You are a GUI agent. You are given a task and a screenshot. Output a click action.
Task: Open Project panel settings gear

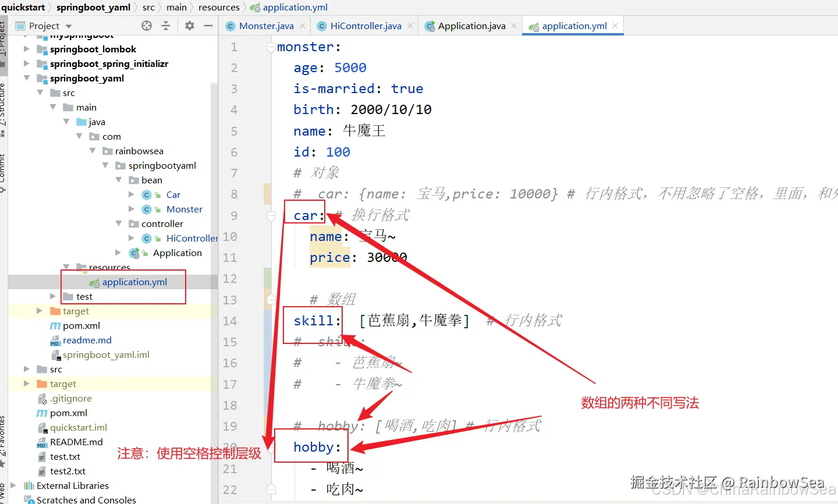pyautogui.click(x=190, y=26)
